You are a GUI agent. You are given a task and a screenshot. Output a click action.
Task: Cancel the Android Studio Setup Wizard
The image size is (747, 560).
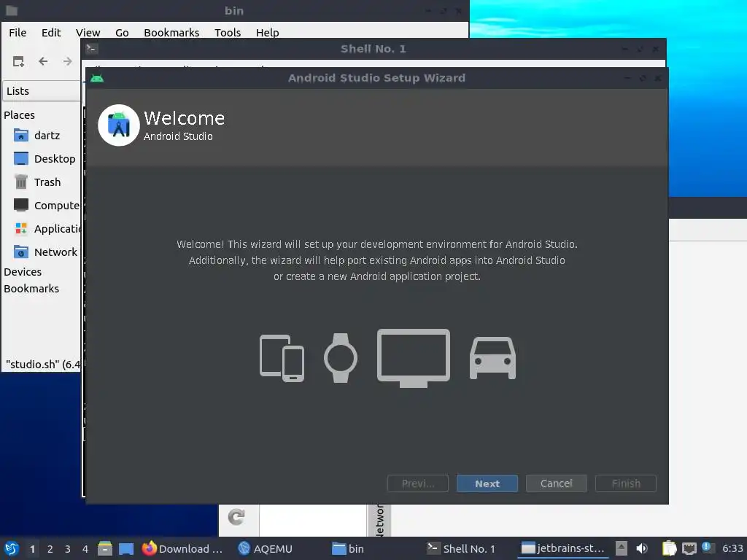pyautogui.click(x=556, y=483)
